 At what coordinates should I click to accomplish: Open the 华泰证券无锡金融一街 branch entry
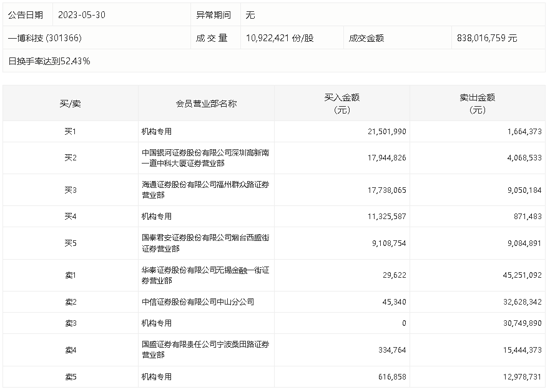tap(205, 275)
